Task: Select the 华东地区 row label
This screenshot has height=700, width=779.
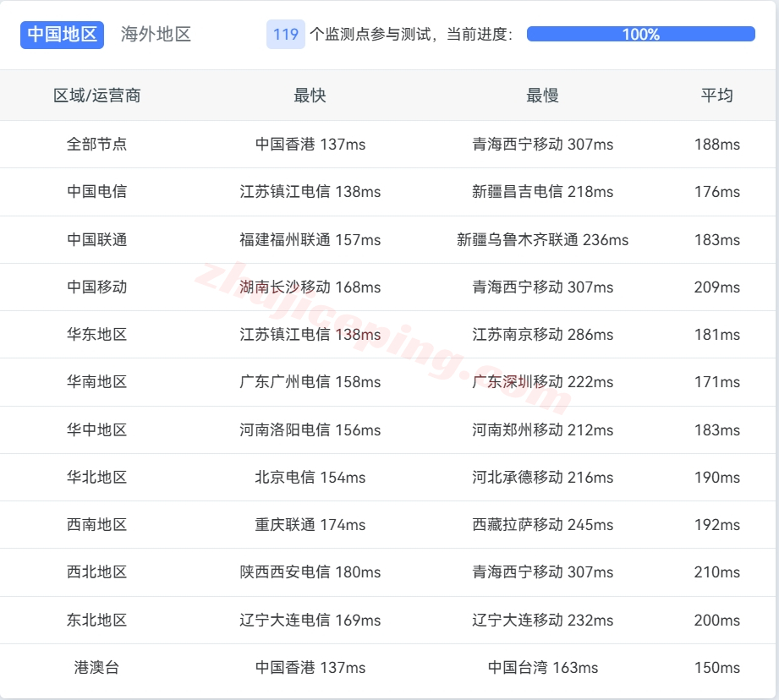Action: tap(97, 335)
